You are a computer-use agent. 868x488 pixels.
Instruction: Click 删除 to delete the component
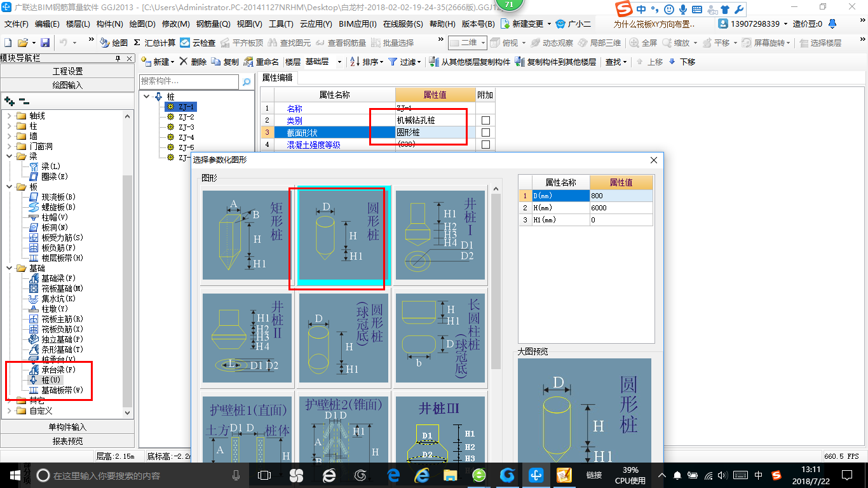click(x=193, y=62)
